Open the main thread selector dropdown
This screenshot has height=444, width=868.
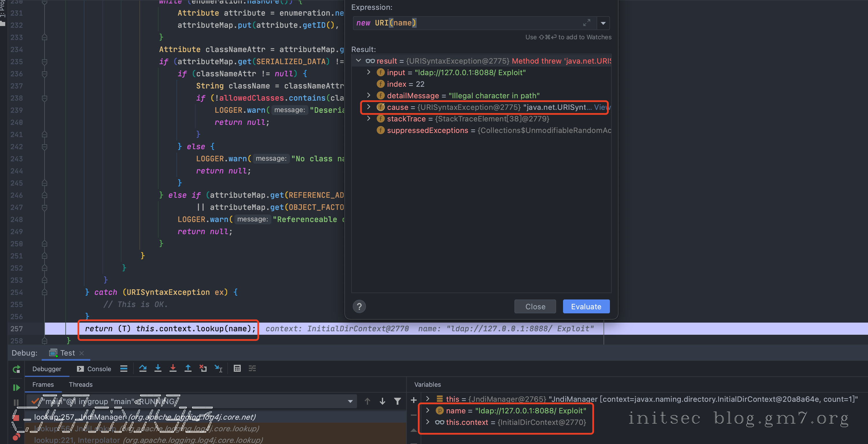click(x=350, y=401)
